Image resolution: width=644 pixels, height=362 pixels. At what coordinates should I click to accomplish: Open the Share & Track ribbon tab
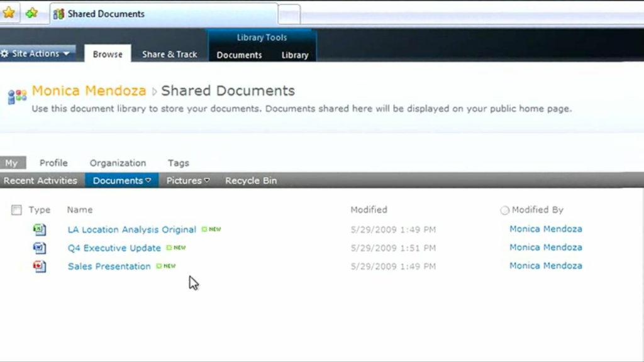(170, 54)
